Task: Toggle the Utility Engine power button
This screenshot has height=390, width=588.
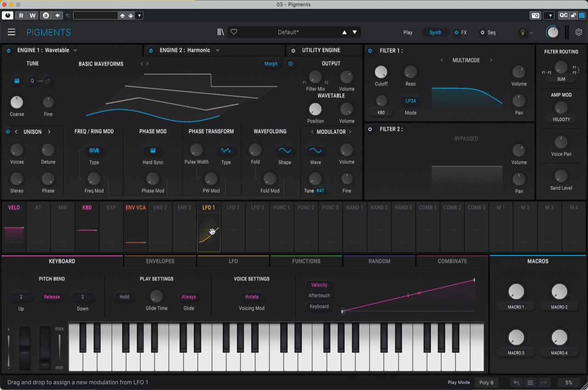Action: pyautogui.click(x=294, y=50)
